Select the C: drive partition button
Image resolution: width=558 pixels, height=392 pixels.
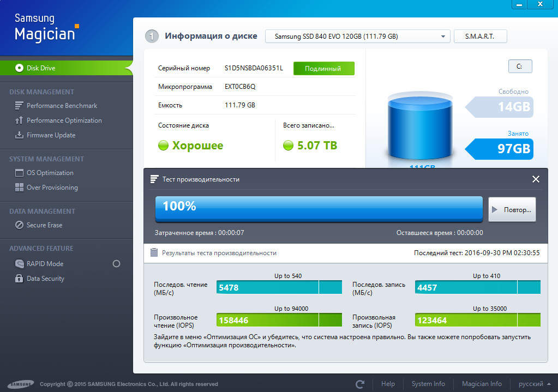click(x=519, y=67)
